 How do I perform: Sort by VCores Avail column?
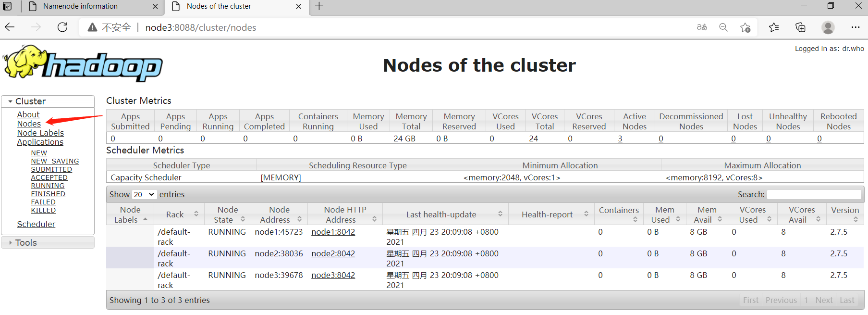point(818,219)
